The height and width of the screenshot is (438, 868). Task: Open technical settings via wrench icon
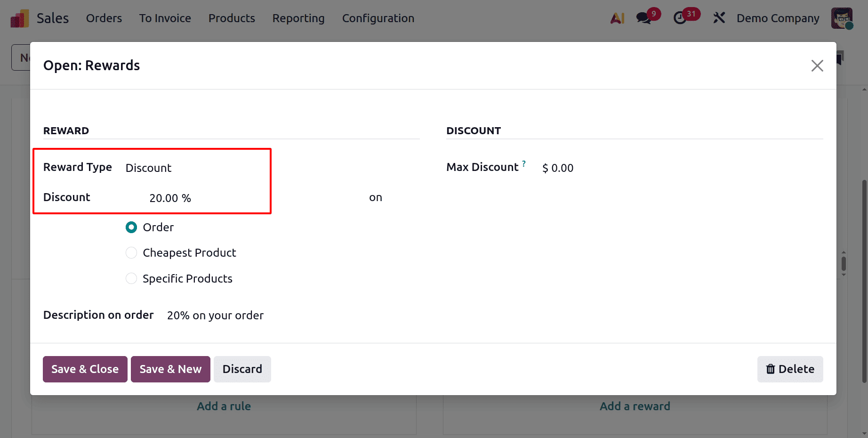pos(719,17)
